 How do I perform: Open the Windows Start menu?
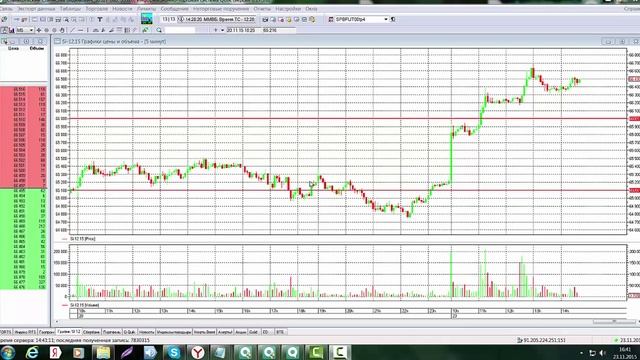coord(7,352)
